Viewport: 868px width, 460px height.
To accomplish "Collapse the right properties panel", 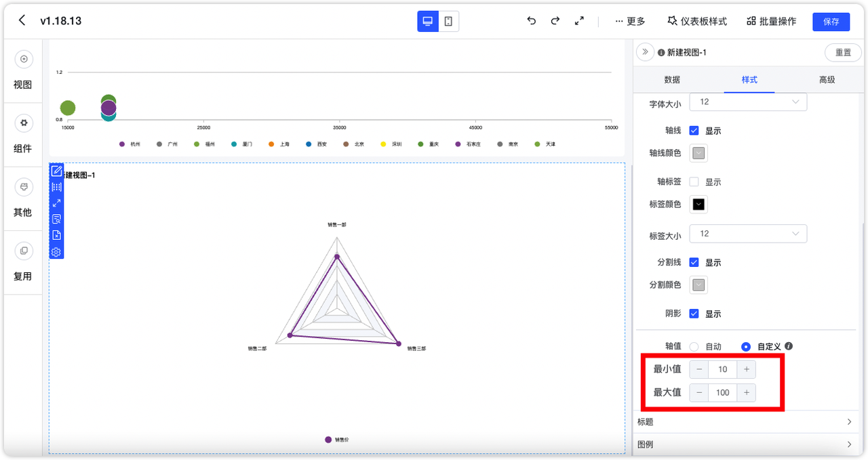I will [x=645, y=52].
